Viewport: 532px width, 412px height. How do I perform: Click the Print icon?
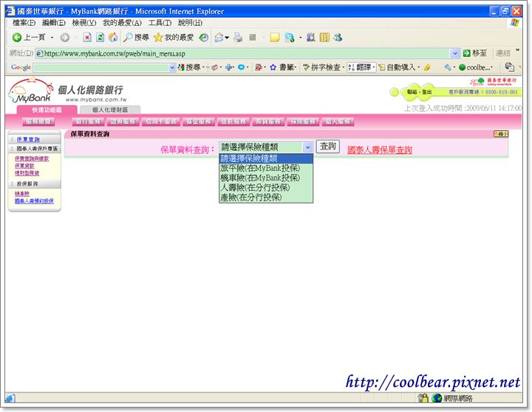[238, 38]
